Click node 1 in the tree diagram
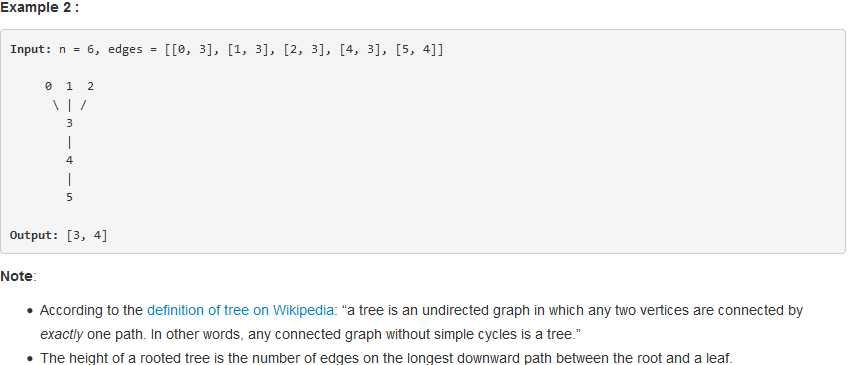 pos(69,86)
